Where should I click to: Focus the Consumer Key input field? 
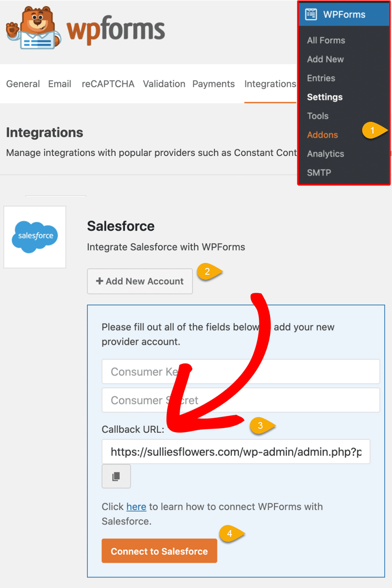tap(241, 371)
